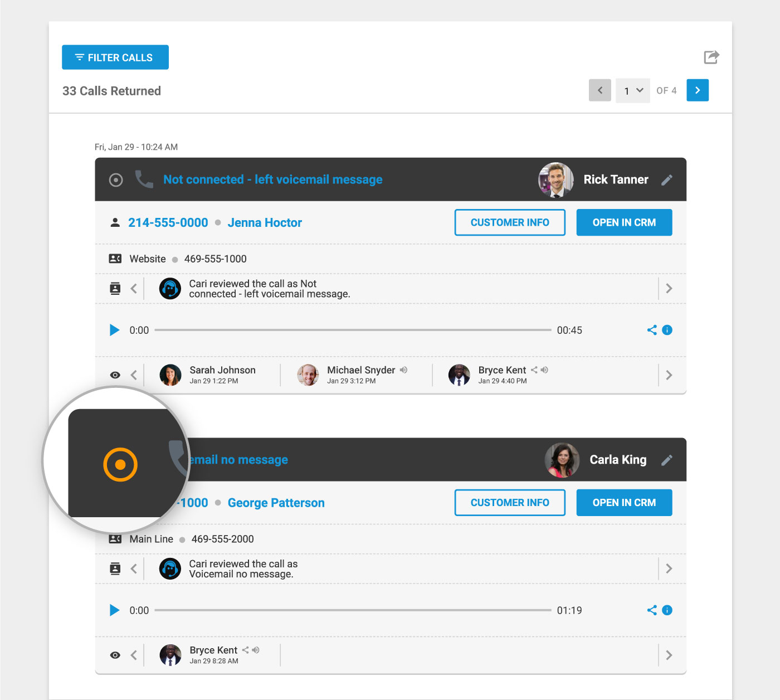The width and height of the screenshot is (780, 700).
Task: Open 'Not connected - left voicemail message' status
Action: coord(273,179)
